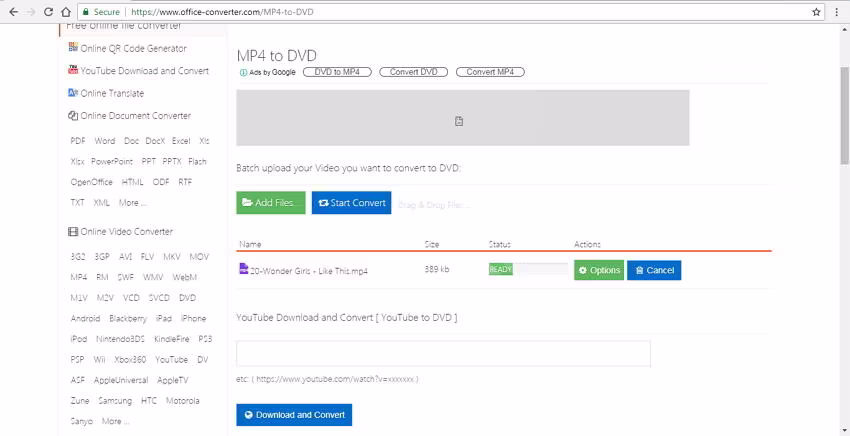Click the Wonder Girls - Like This.mp4 filename

point(309,271)
